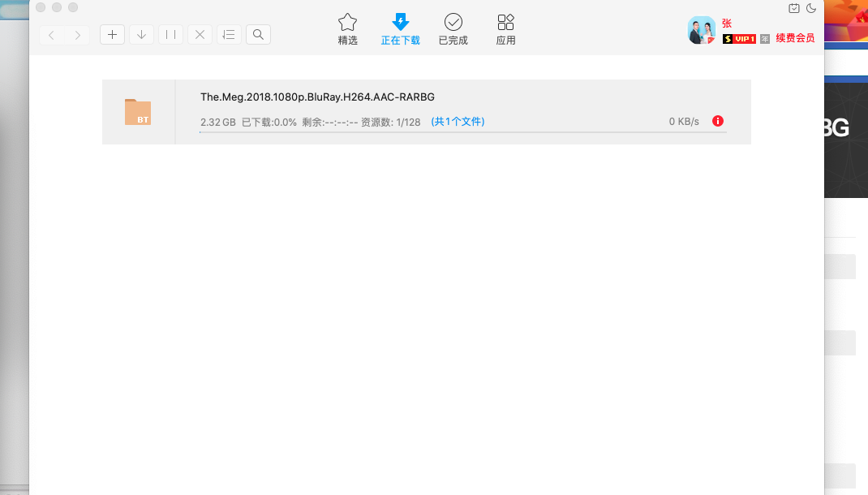Click the forward navigation arrow
This screenshot has height=495, width=868.
(77, 34)
